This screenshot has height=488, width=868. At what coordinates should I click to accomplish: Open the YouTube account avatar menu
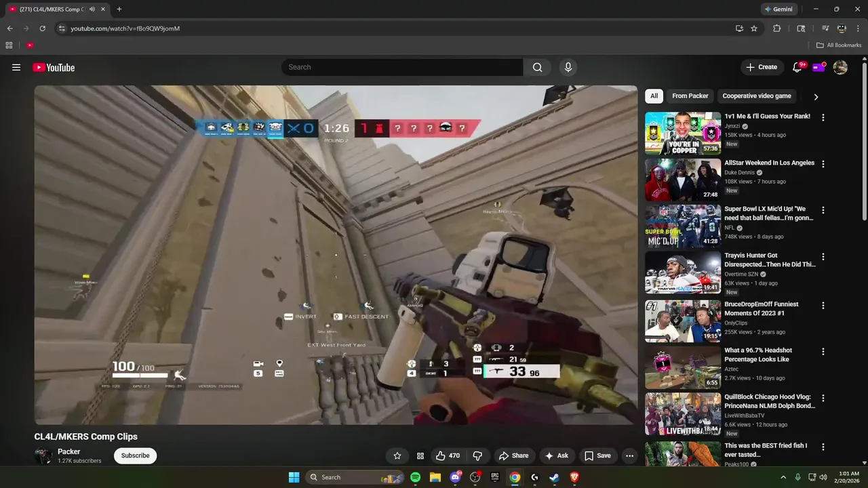[x=840, y=67]
